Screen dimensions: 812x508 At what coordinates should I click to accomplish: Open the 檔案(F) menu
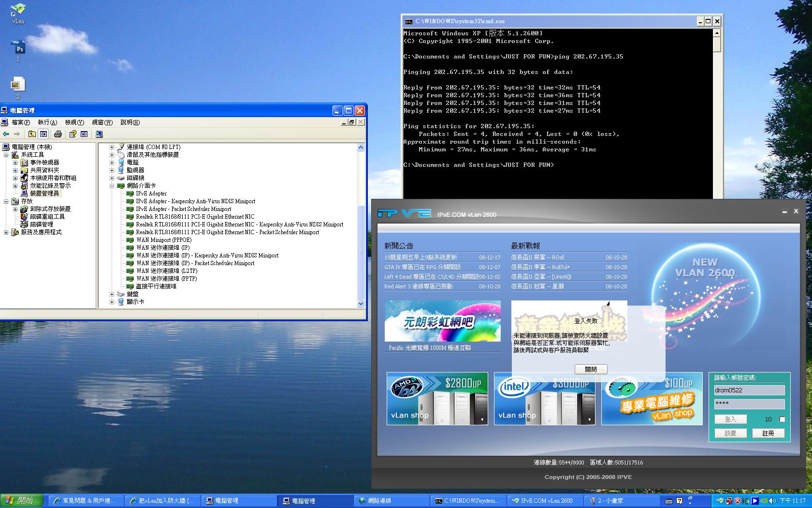(x=20, y=122)
